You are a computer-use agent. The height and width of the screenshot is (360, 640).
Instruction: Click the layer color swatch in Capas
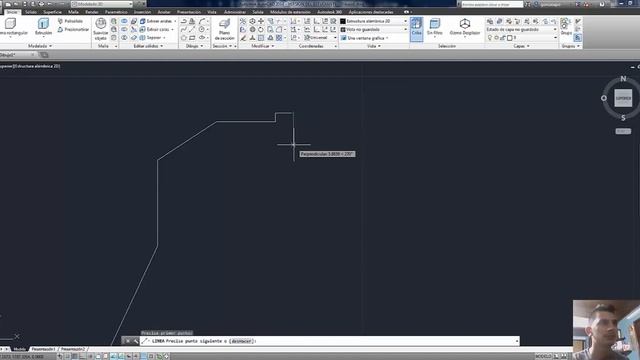tap(509, 38)
